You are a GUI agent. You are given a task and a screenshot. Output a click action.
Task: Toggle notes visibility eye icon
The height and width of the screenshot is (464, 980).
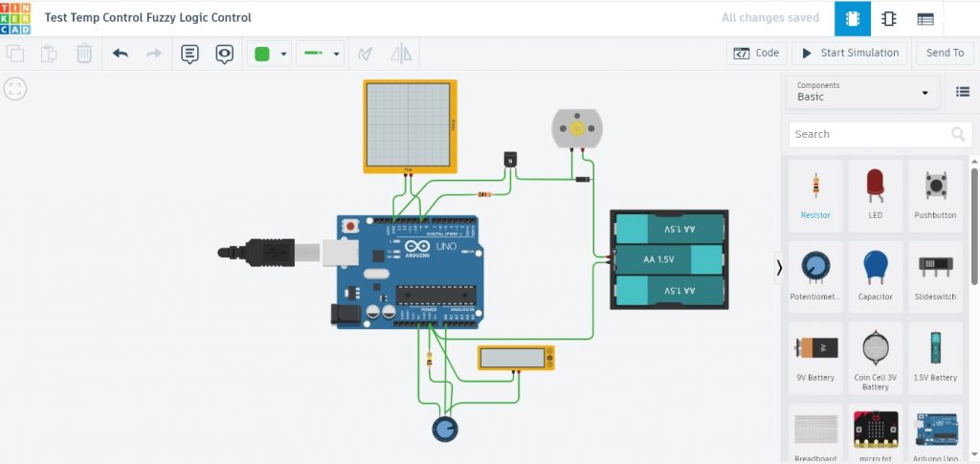(224, 55)
